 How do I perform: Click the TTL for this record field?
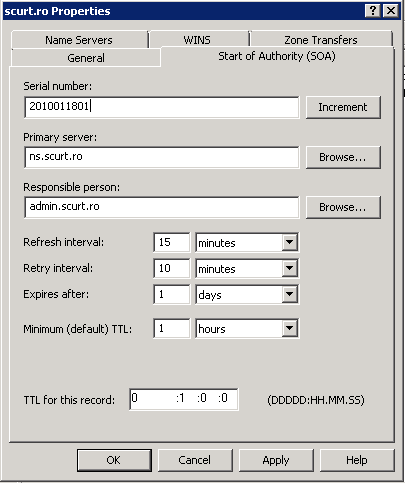[184, 399]
